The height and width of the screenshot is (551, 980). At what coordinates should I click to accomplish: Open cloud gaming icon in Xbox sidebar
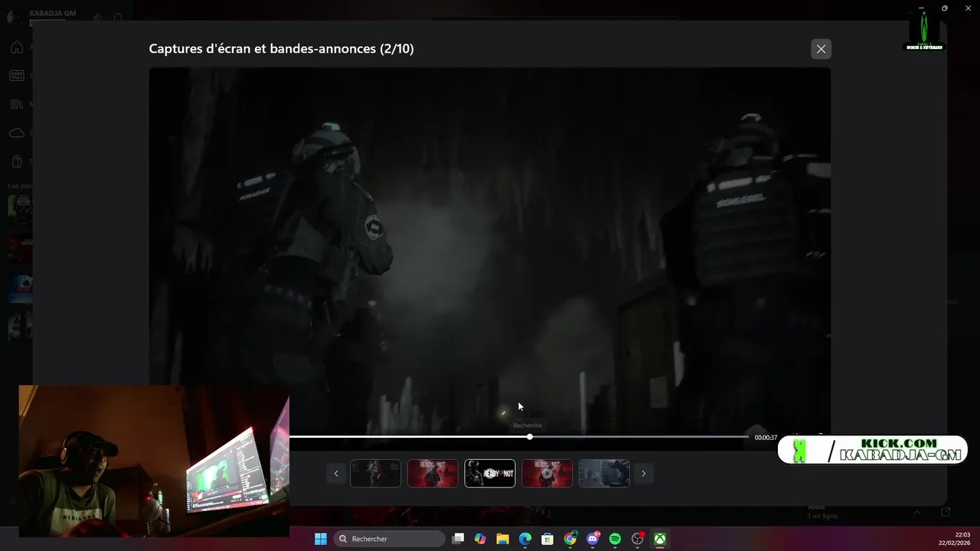click(17, 133)
